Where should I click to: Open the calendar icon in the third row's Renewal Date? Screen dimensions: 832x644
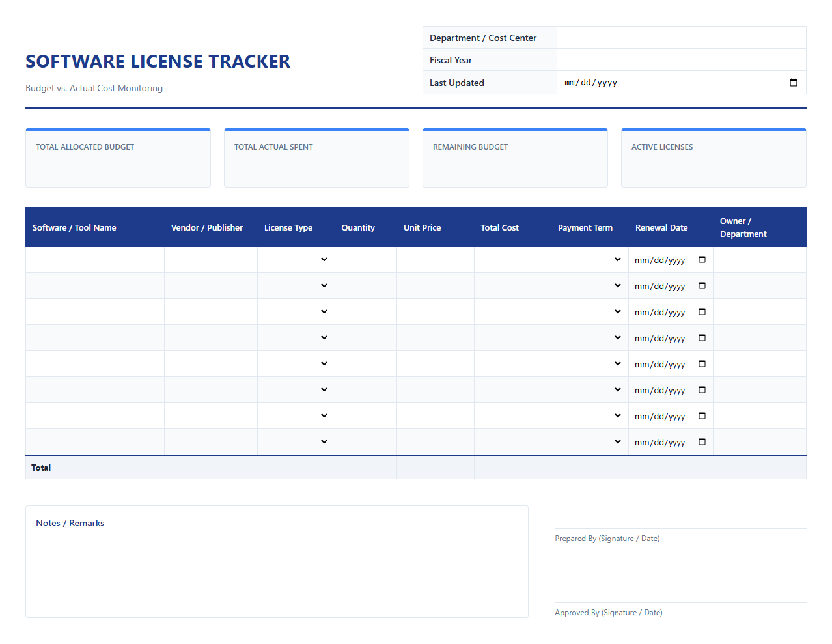[x=702, y=312]
